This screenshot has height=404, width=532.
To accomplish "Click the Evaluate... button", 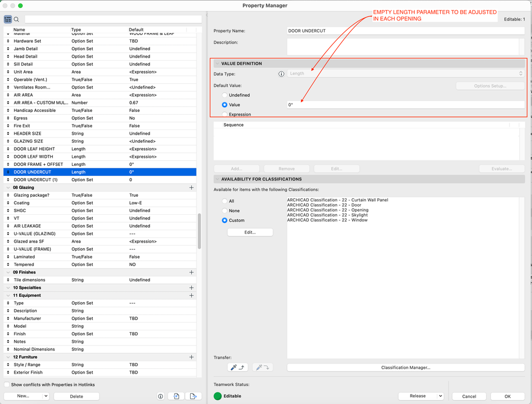I will [502, 169].
